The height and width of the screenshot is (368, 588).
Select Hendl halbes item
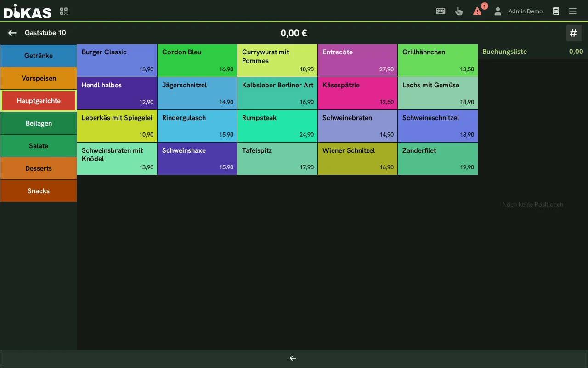pyautogui.click(x=117, y=93)
